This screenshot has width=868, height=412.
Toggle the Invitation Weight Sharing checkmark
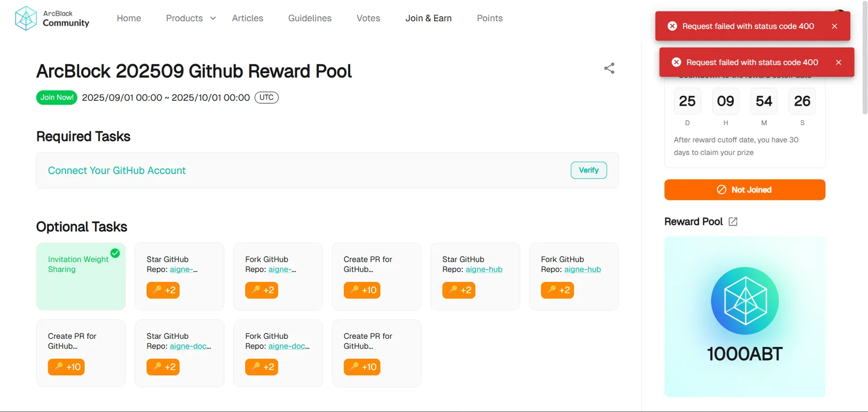tap(115, 253)
